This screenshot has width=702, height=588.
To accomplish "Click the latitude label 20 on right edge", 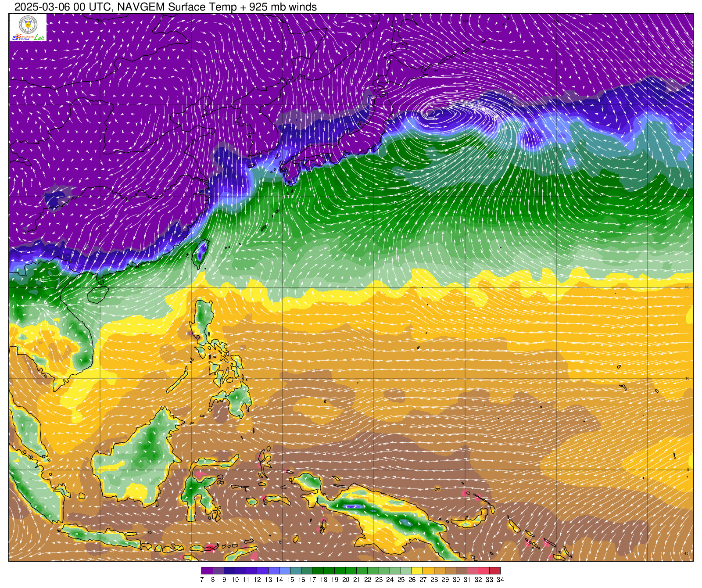I will pyautogui.click(x=688, y=287).
